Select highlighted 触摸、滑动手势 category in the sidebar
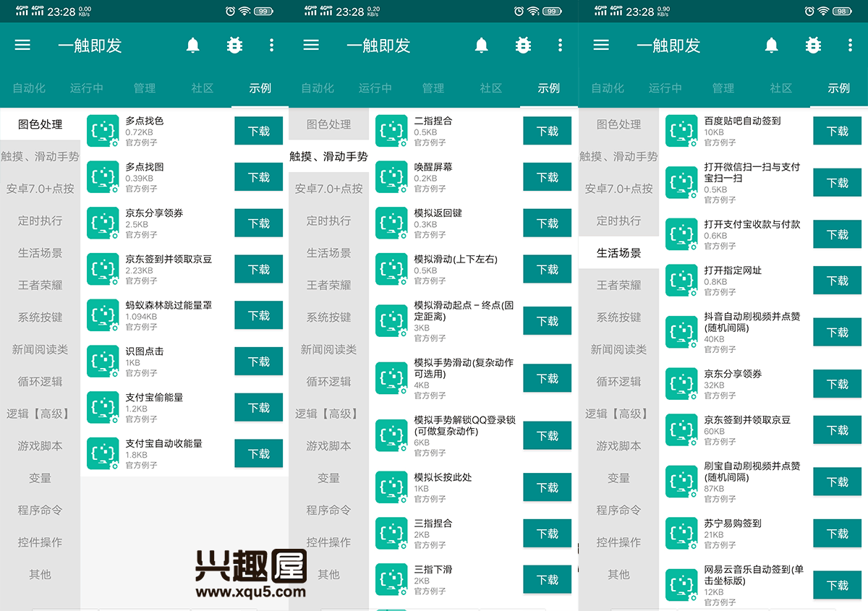The width and height of the screenshot is (868, 611). [329, 156]
